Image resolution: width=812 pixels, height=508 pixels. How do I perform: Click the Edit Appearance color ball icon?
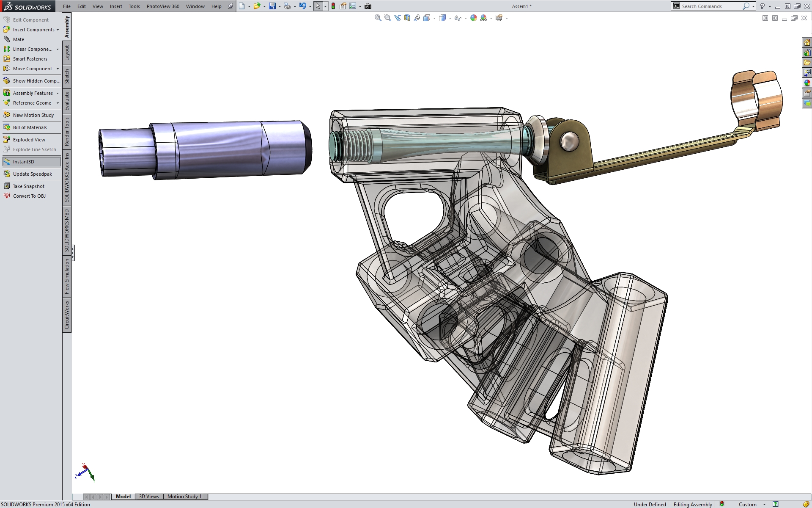473,18
